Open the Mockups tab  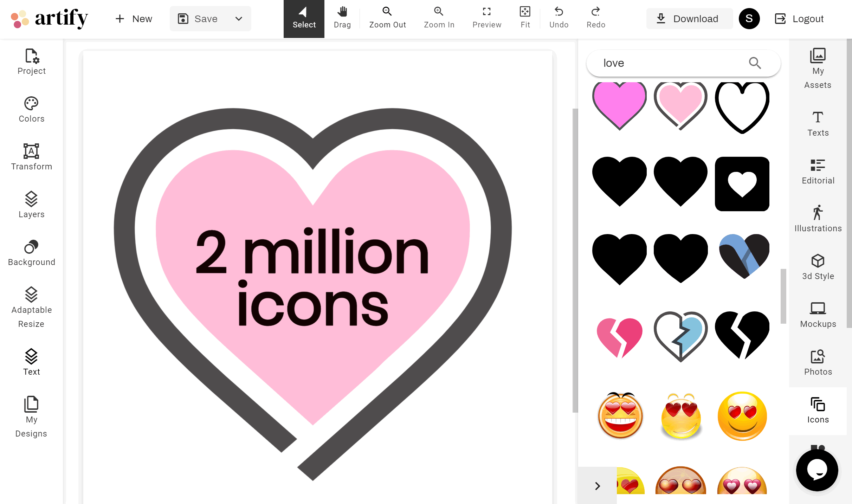[x=818, y=315]
